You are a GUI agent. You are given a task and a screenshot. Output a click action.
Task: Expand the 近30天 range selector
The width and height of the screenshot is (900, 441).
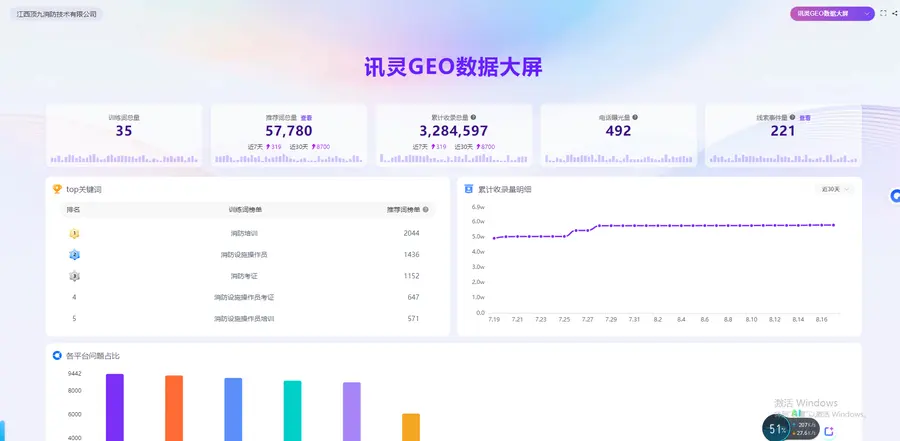tap(834, 189)
